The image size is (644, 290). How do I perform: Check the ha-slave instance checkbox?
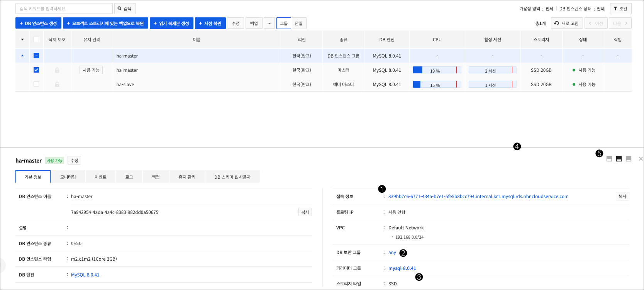point(36,84)
